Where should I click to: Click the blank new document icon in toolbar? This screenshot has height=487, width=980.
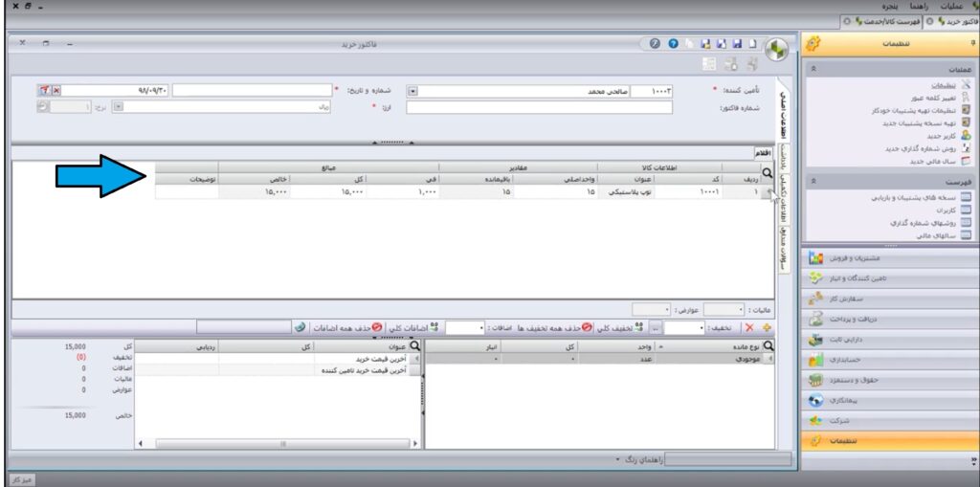[x=752, y=44]
